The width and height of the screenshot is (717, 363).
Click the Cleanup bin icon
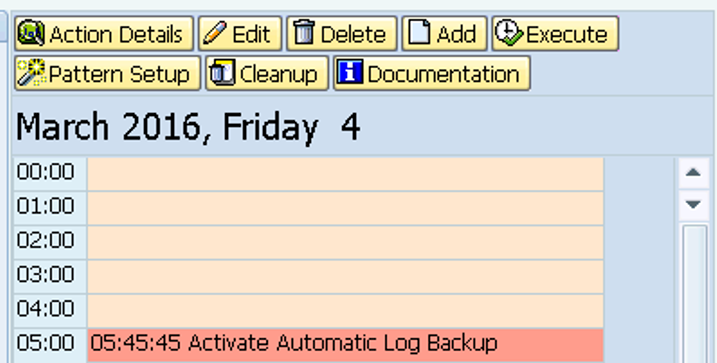point(222,73)
